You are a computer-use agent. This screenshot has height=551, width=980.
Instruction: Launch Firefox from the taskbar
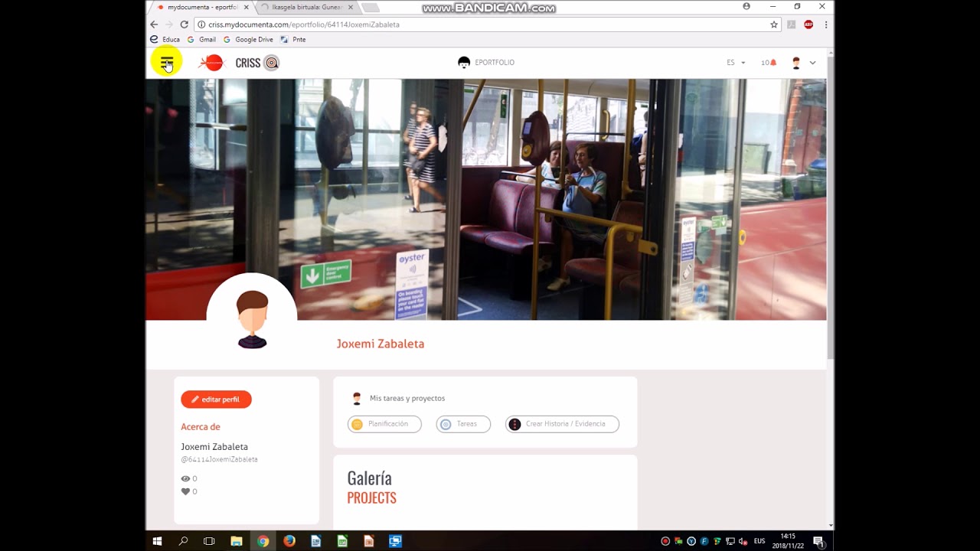(289, 541)
